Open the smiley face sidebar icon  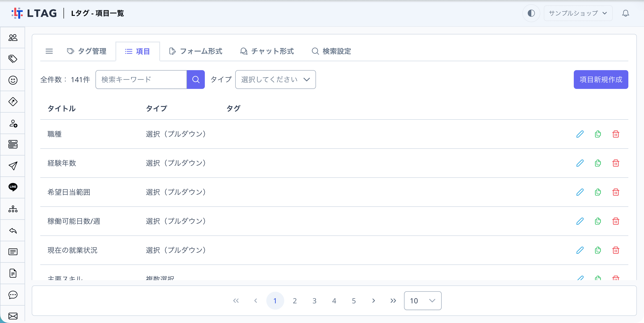(x=13, y=80)
